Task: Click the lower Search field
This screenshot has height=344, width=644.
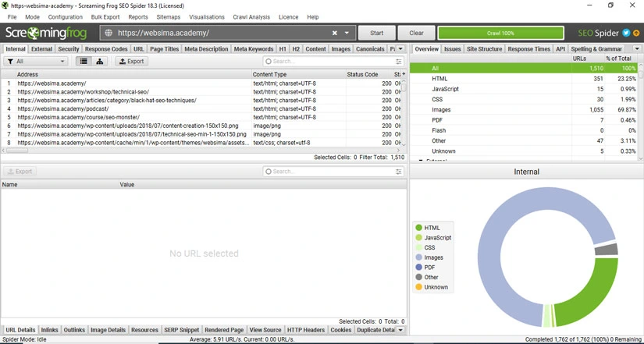Action: point(333,172)
